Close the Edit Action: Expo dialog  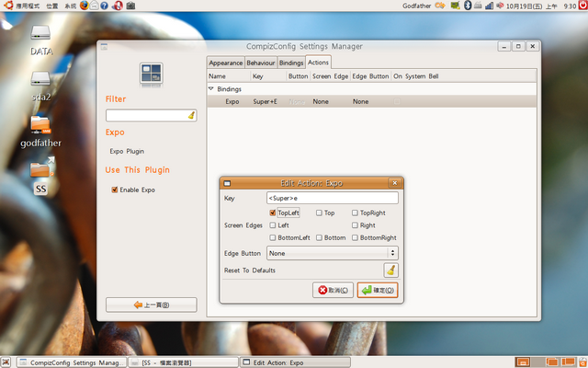394,183
